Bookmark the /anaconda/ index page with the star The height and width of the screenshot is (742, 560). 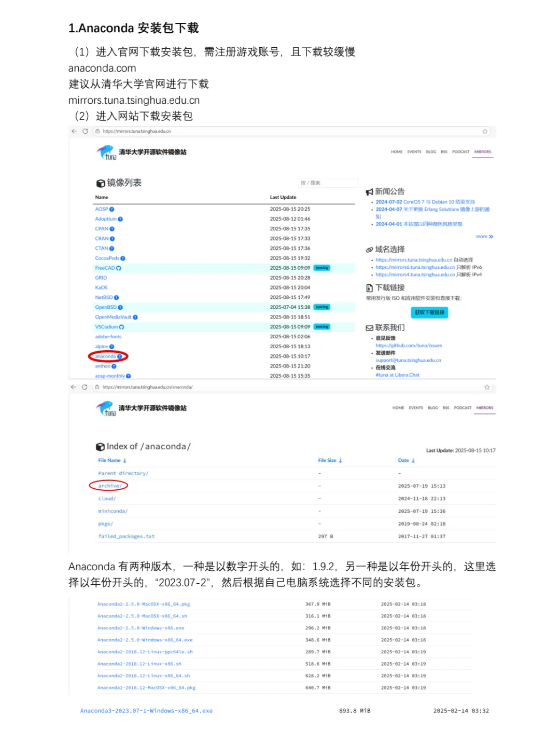(487, 387)
